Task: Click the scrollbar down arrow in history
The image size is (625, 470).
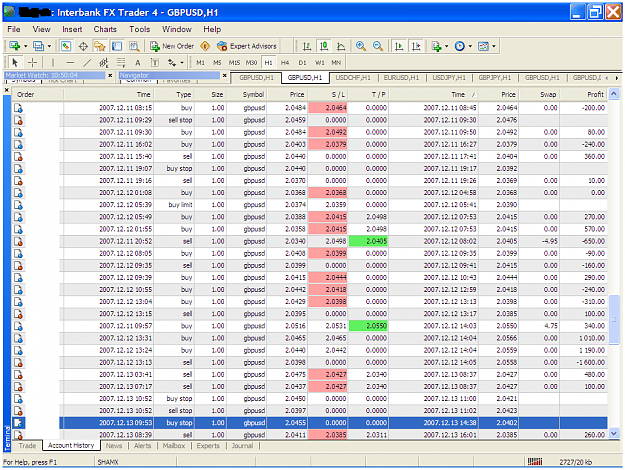Action: tap(614, 433)
